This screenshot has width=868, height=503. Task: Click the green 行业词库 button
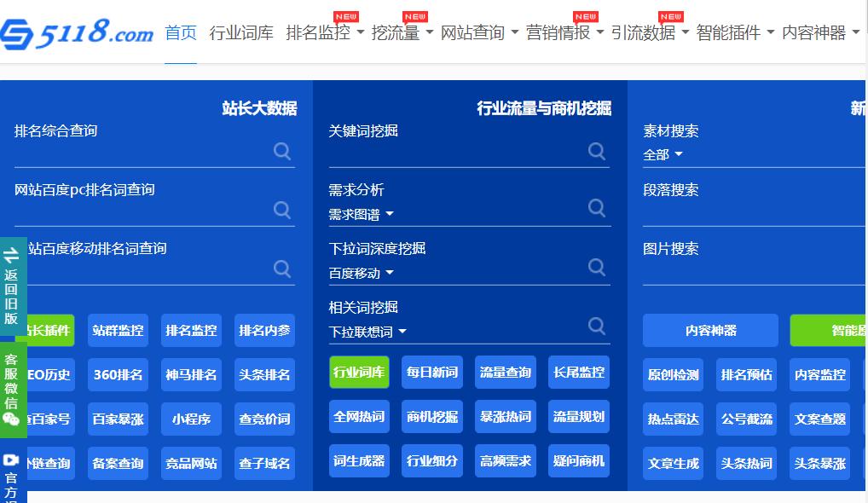359,372
